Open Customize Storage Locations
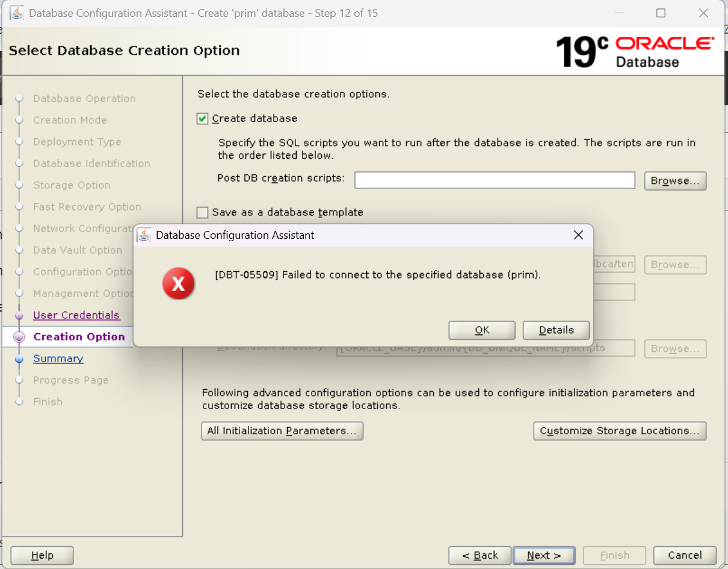 (x=620, y=431)
